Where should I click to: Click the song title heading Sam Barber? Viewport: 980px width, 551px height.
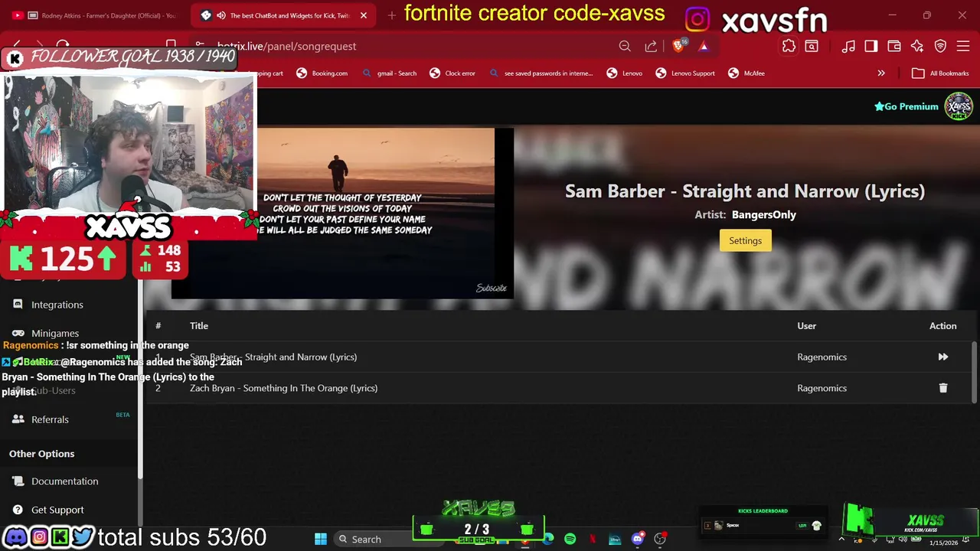tap(745, 191)
